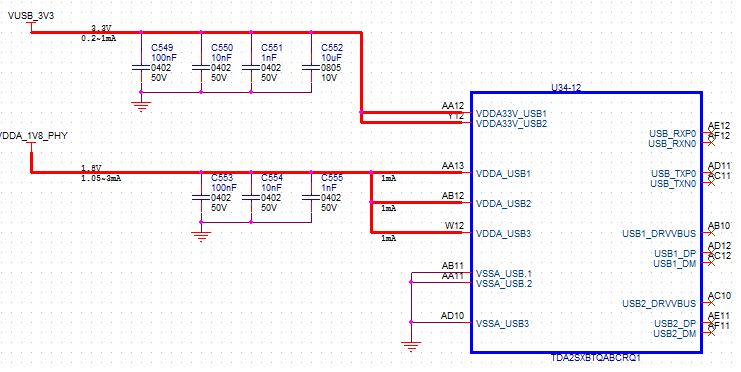Click pin number AB11

point(453,266)
